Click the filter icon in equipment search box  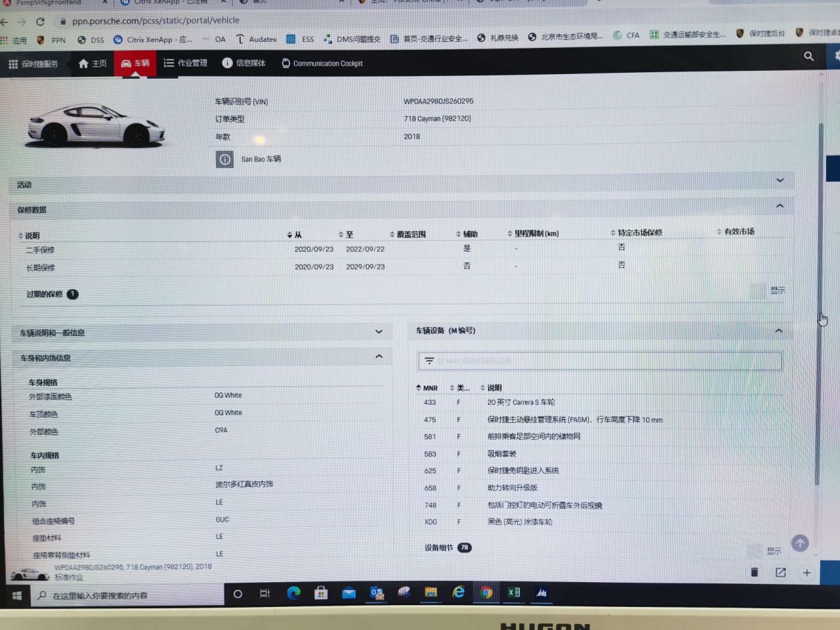click(429, 361)
